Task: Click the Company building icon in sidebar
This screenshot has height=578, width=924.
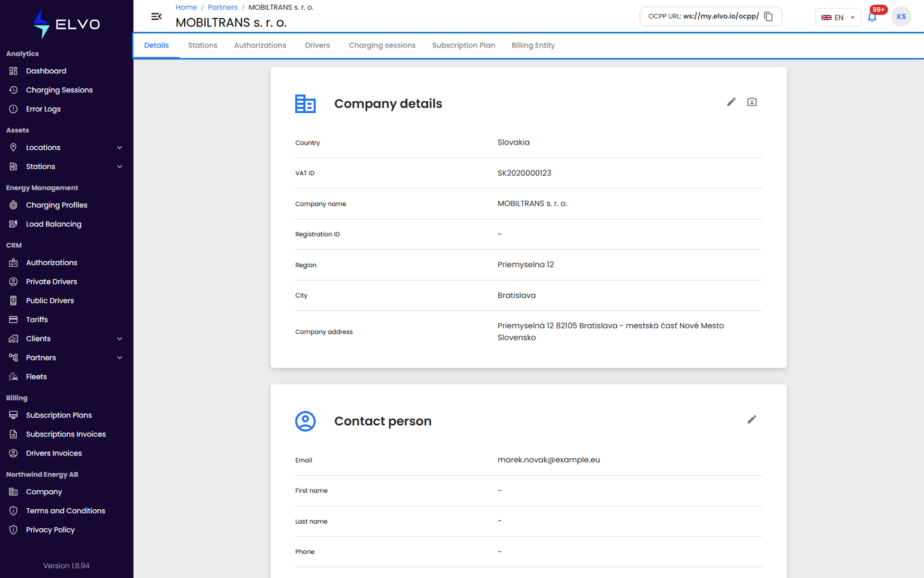Action: 13,492
